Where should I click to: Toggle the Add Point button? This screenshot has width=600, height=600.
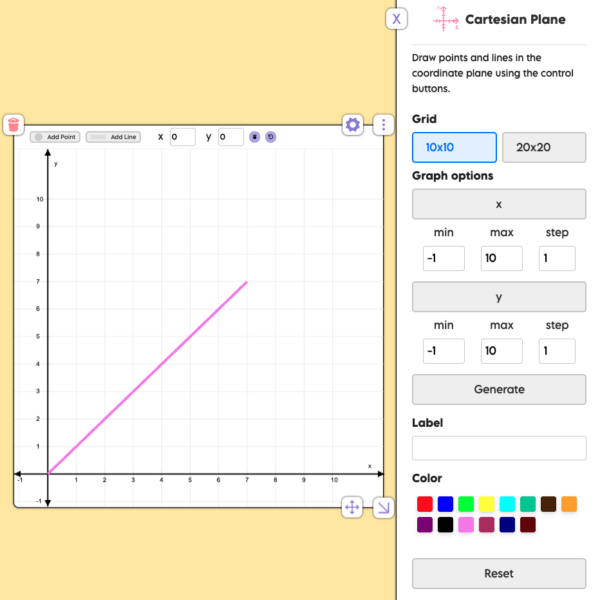point(54,137)
